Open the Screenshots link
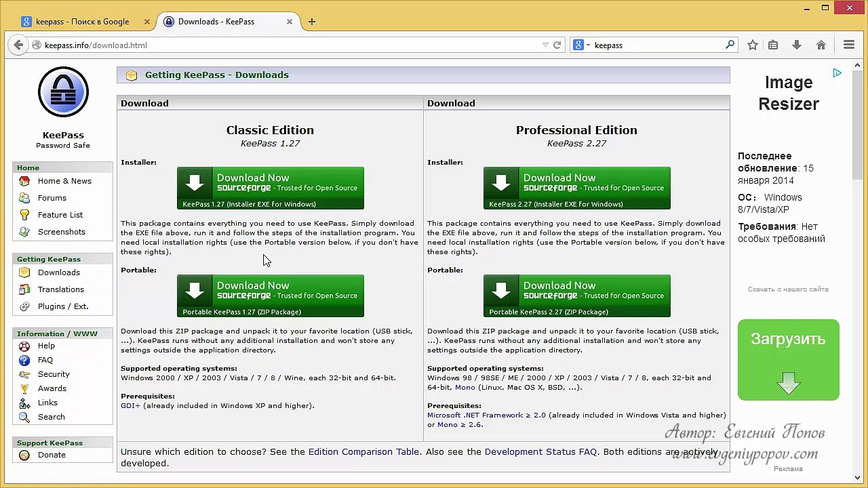The width and height of the screenshot is (868, 488). (62, 232)
